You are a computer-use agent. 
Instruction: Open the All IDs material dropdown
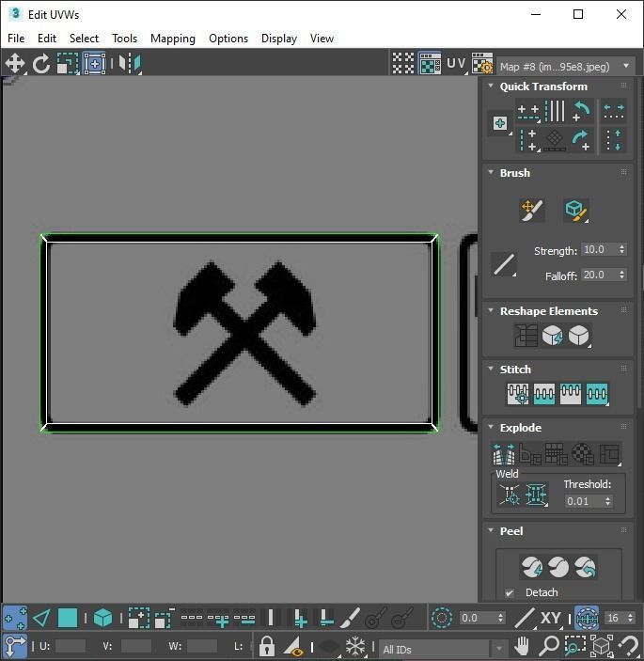tap(444, 649)
